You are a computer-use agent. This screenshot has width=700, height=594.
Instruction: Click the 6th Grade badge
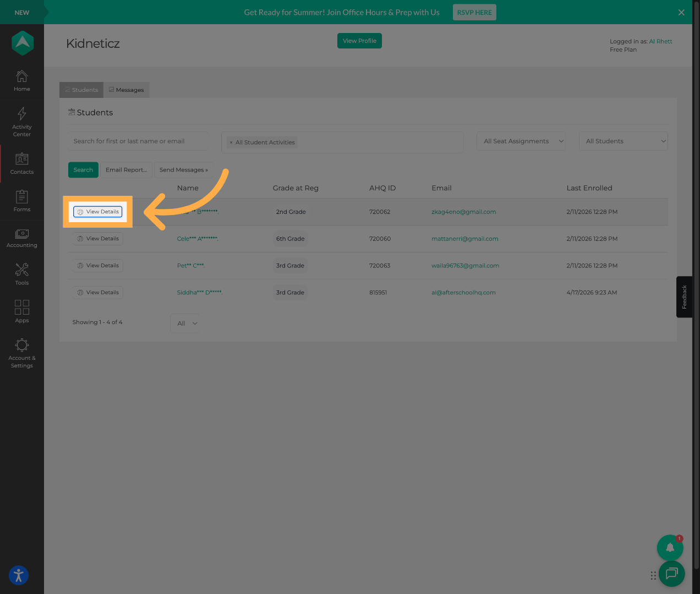pyautogui.click(x=290, y=239)
